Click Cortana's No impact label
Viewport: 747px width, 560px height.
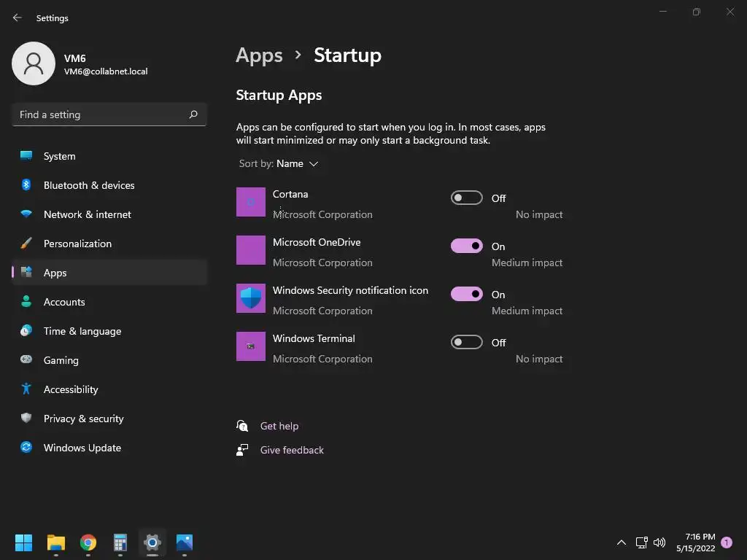tap(539, 215)
